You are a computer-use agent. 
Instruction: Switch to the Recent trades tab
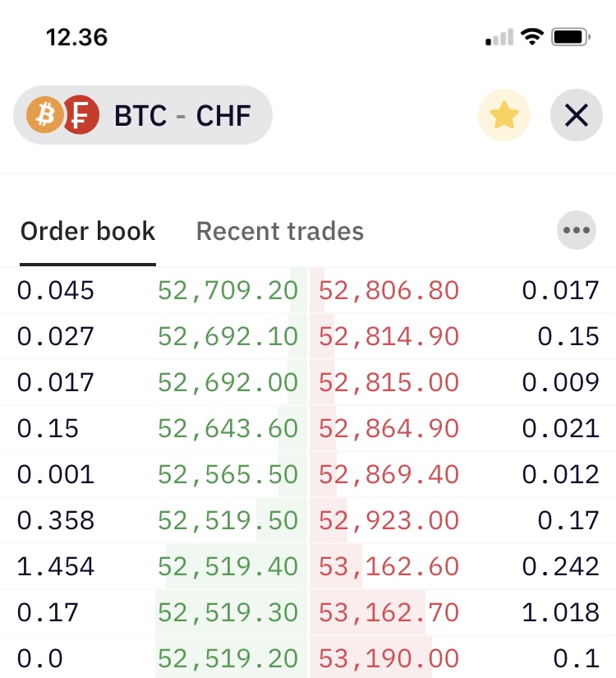pyautogui.click(x=280, y=231)
